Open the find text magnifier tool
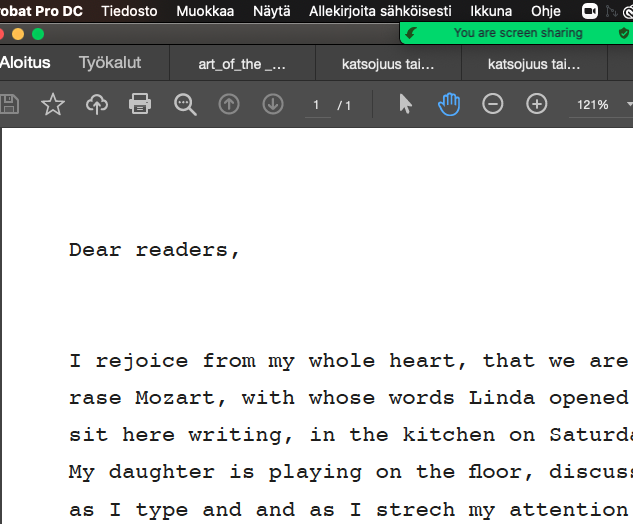 pyautogui.click(x=185, y=104)
